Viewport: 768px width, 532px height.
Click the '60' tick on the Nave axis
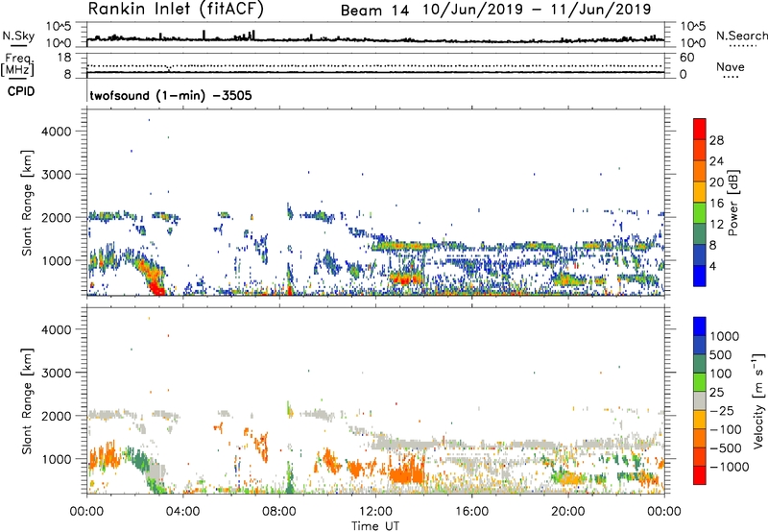click(x=686, y=58)
